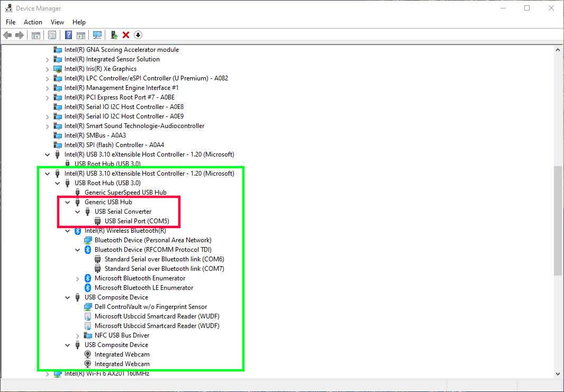564x392 pixels.
Task: Open the File menu
Action: coord(10,22)
